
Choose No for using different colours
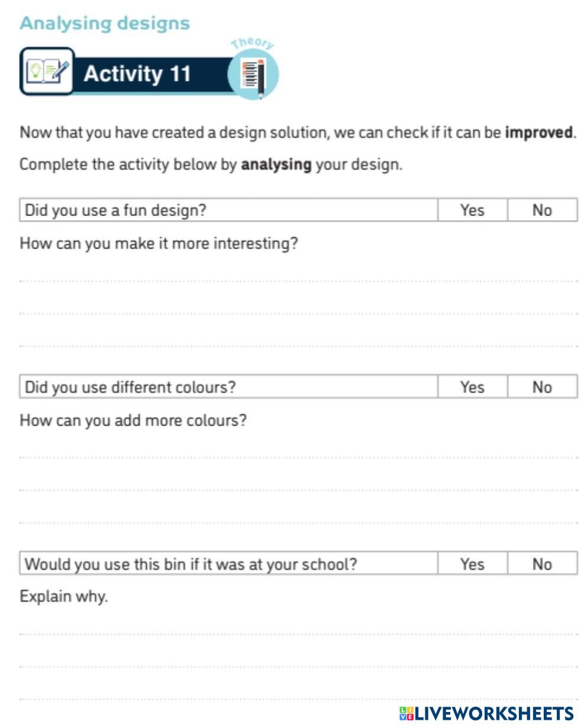pyautogui.click(x=542, y=387)
